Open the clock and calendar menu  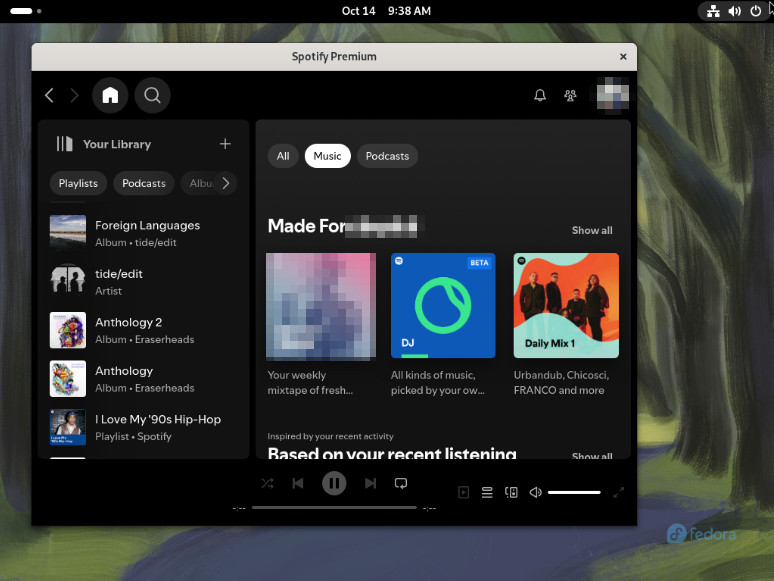coord(386,11)
